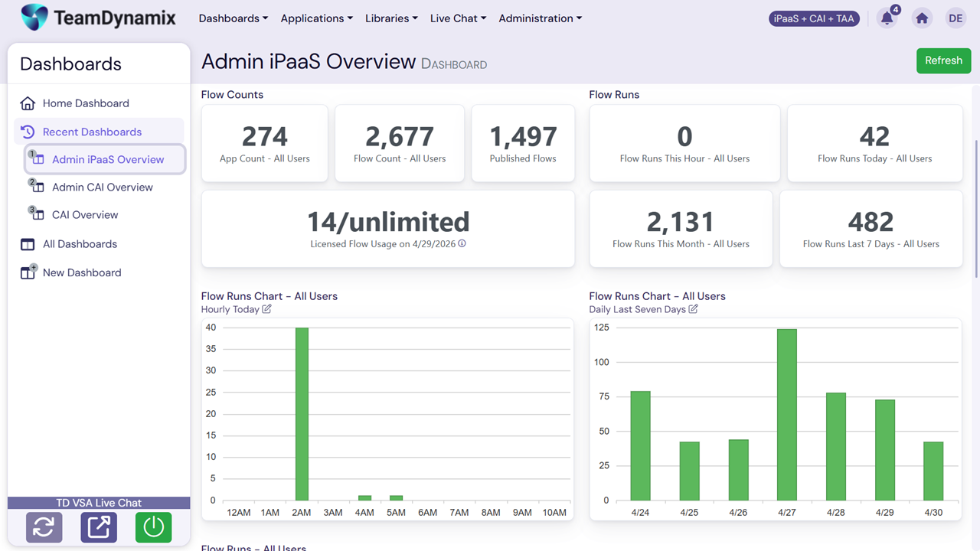Click the 42 Flow Runs Today card

coord(875,143)
